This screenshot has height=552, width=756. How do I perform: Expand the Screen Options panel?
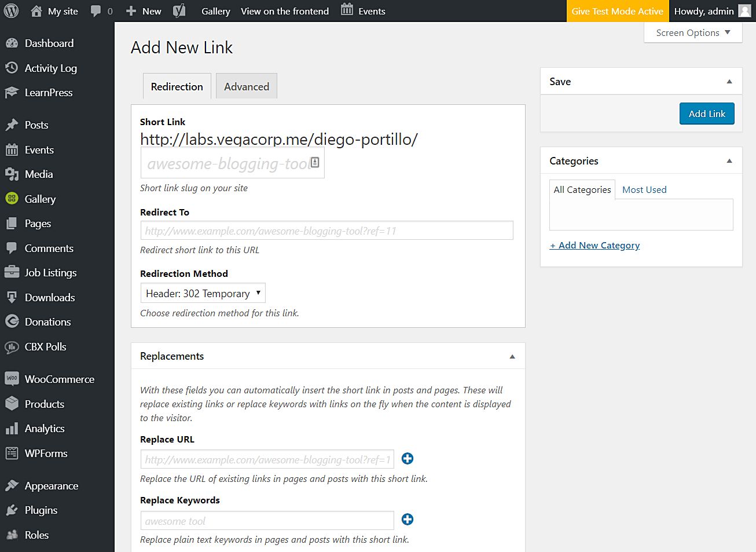tap(692, 33)
